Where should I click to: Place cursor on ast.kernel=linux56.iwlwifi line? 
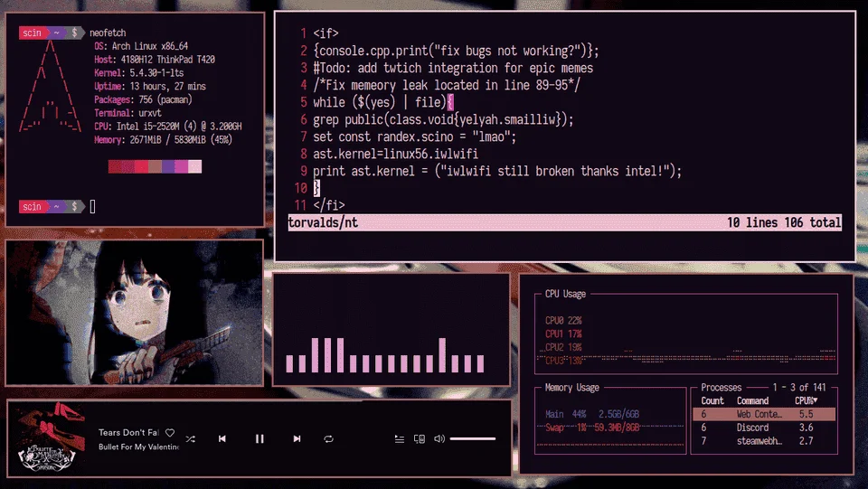[395, 154]
